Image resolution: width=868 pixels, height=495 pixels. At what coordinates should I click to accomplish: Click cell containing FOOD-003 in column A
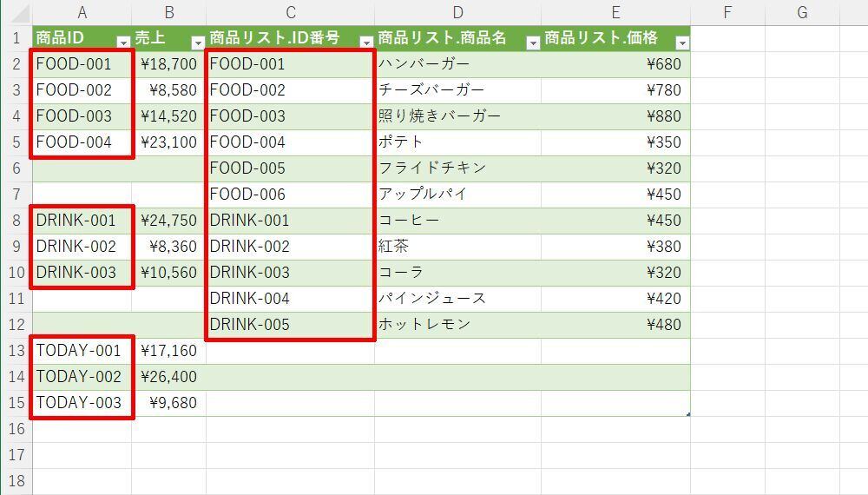tap(82, 116)
